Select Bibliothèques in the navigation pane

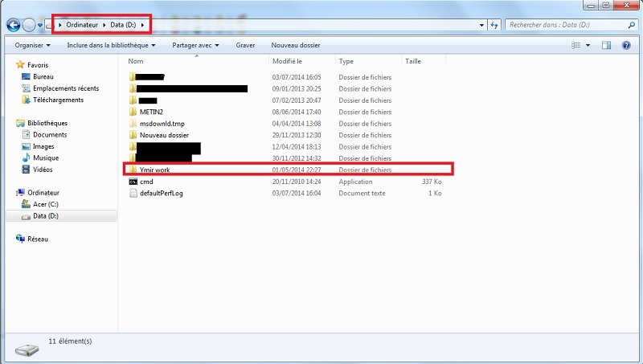(47, 123)
